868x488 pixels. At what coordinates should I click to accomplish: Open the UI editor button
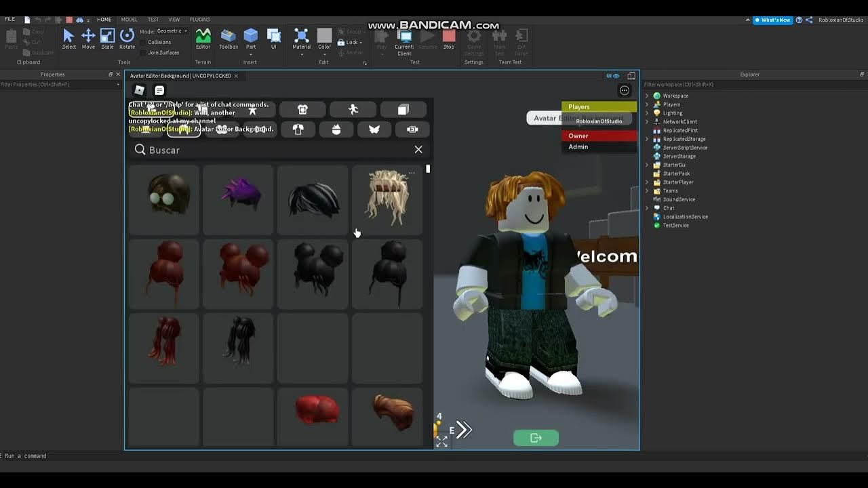click(274, 39)
